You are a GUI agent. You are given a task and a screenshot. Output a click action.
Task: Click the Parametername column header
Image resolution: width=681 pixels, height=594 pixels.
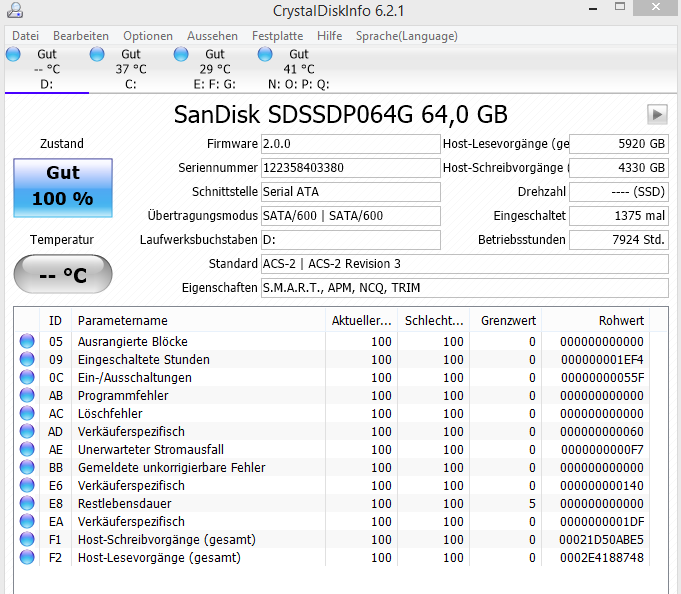[x=198, y=320]
